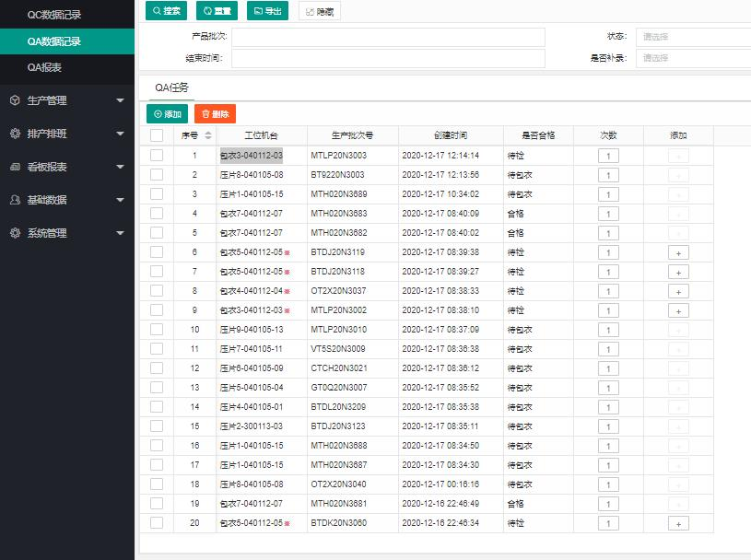Viewport: 751px width, 560px height.
Task: Open the QA报表 sidebar menu item
Action: tap(44, 67)
